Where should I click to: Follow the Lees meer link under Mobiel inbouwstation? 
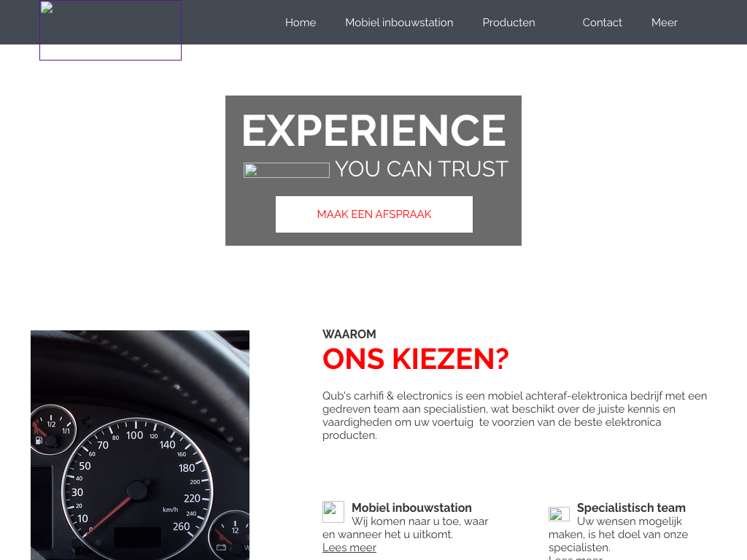[x=349, y=548]
